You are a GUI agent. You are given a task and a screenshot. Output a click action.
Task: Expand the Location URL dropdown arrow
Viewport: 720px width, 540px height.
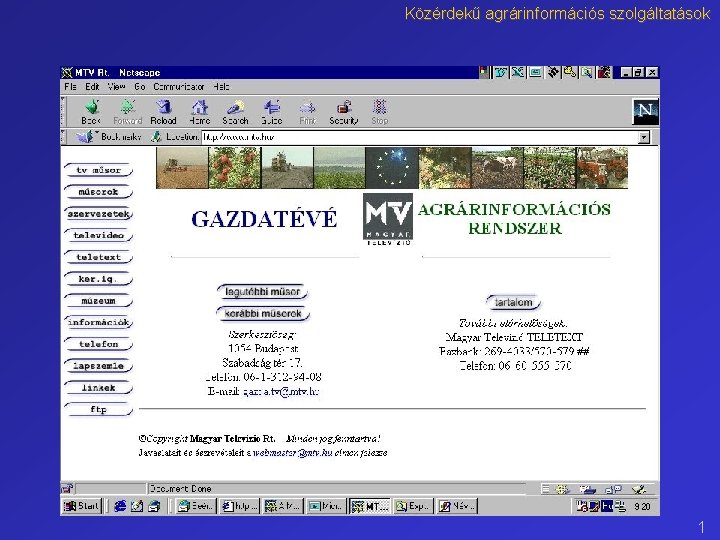[x=644, y=137]
